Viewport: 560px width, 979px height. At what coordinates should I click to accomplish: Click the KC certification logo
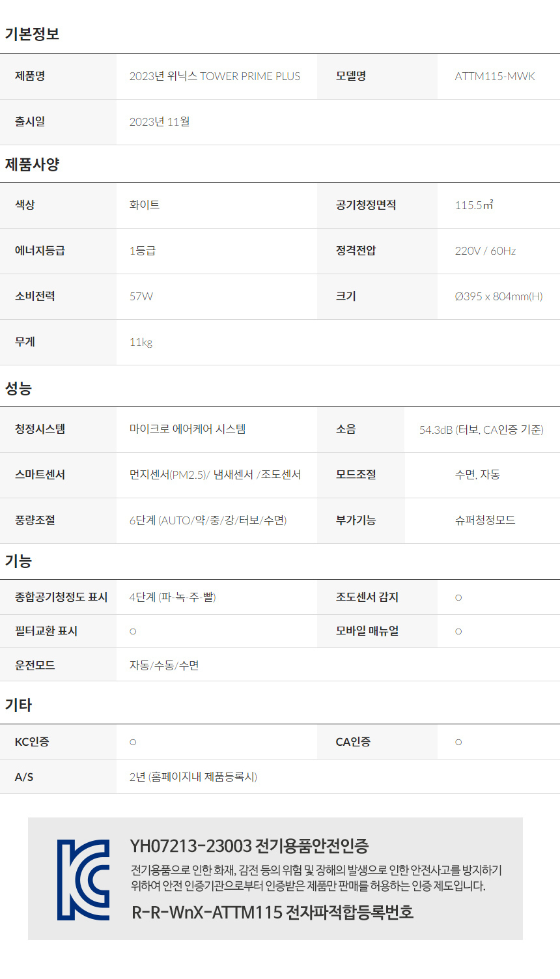tap(83, 879)
